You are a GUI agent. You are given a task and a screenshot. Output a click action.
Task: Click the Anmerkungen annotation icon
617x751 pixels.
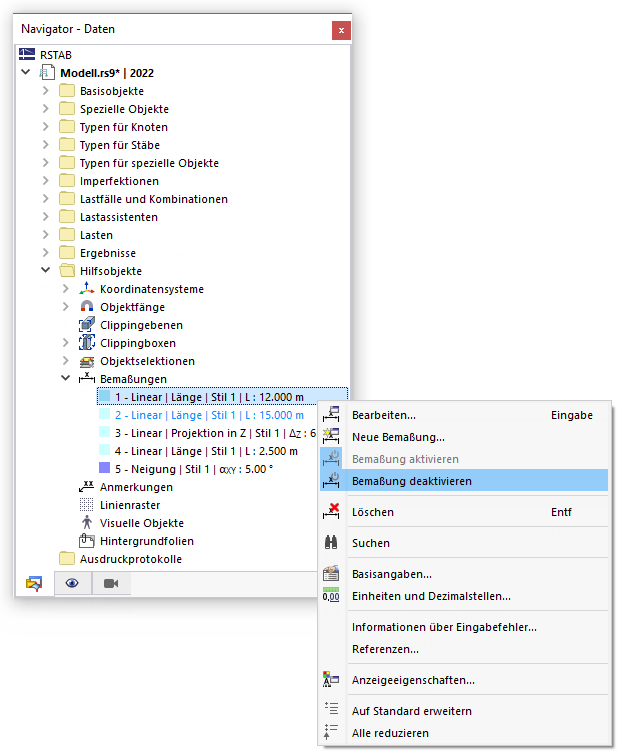click(x=87, y=487)
